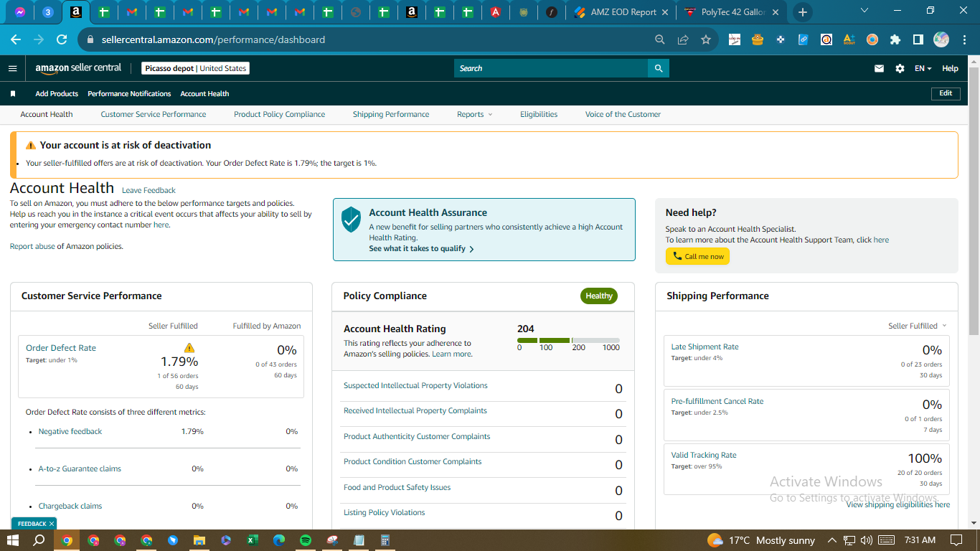Click the Call me now button
This screenshot has width=980, height=551.
pos(697,256)
